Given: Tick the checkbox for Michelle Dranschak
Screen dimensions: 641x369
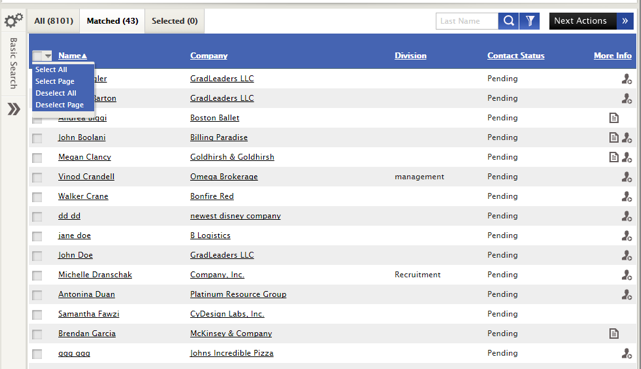Looking at the screenshot, I should coord(37,275).
